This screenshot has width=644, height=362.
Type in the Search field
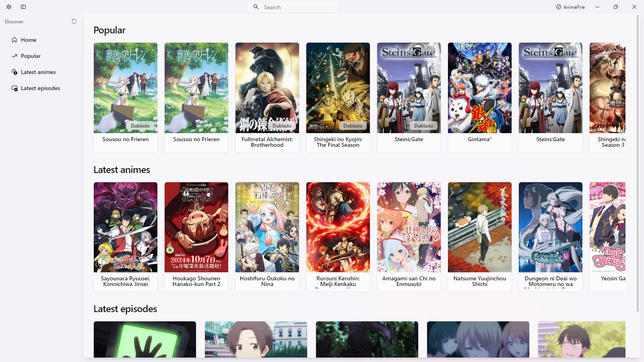click(298, 7)
